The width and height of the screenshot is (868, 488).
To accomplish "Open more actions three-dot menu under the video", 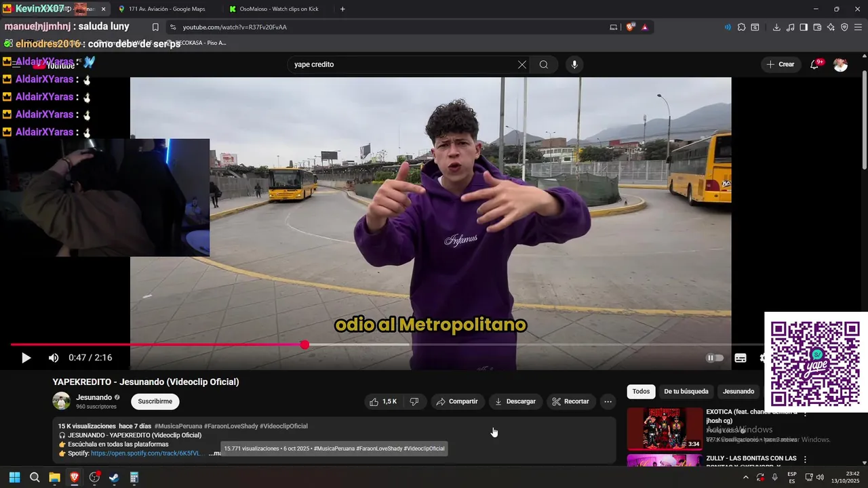I will coord(608,401).
